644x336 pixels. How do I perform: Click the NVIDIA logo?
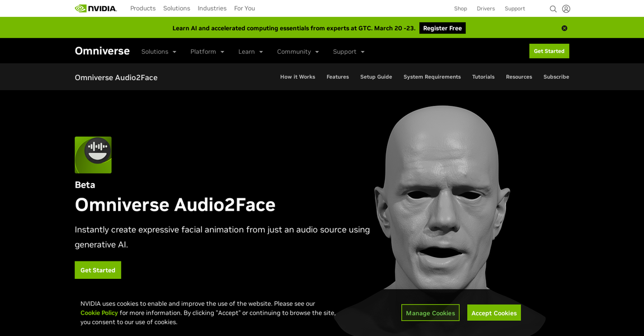coord(95,8)
